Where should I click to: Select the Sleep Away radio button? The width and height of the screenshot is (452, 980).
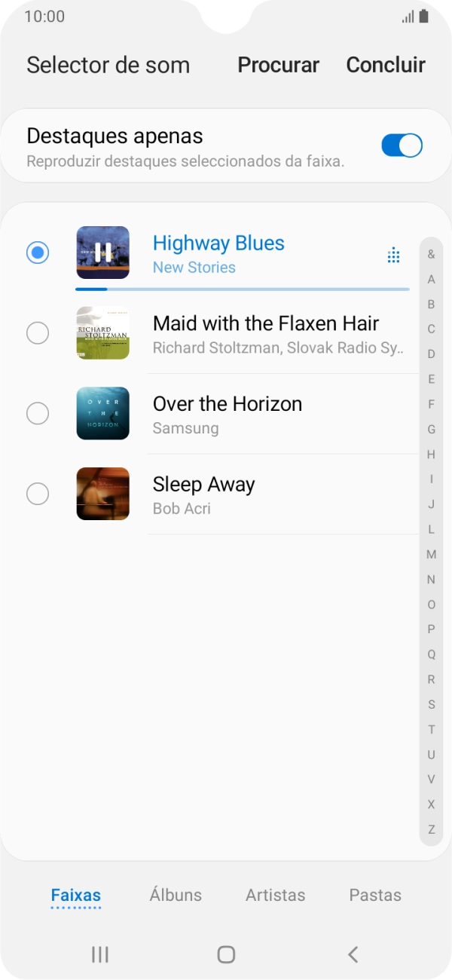coord(38,494)
